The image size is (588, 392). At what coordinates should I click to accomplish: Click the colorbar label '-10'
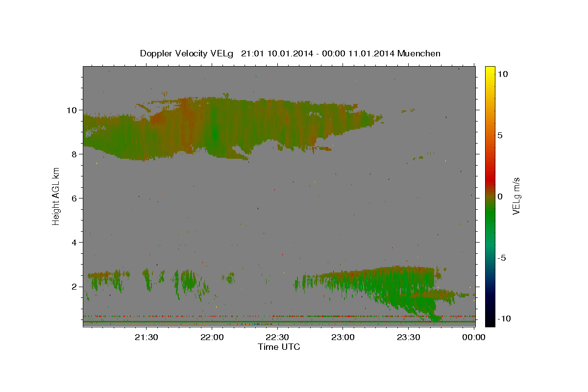(x=503, y=318)
